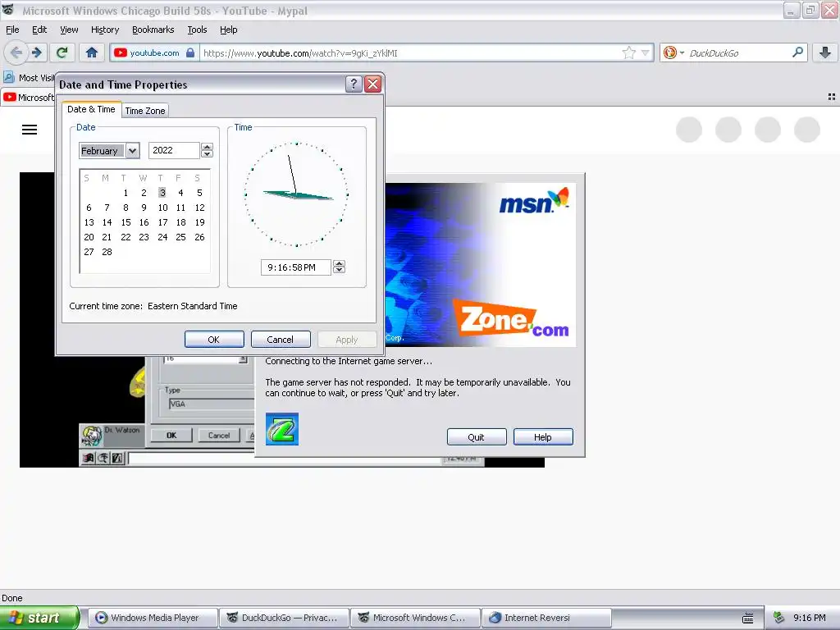Click the year field showing 2022
This screenshot has height=630, width=840.
tap(174, 151)
